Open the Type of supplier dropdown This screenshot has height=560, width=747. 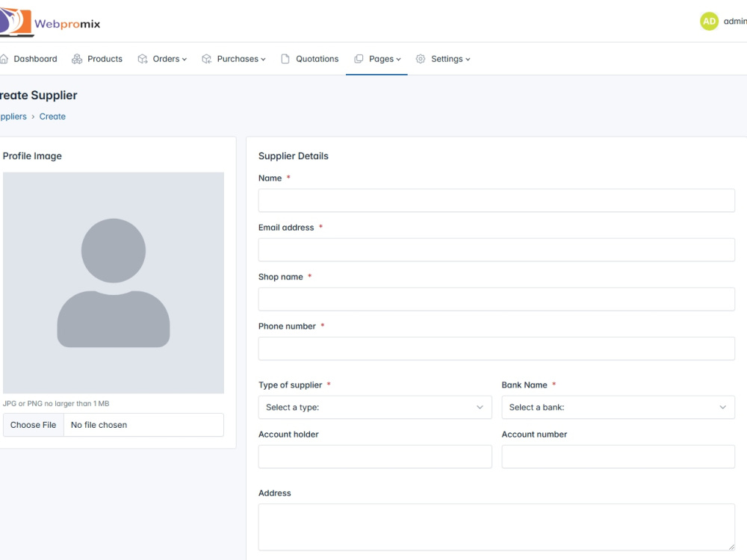(x=375, y=407)
